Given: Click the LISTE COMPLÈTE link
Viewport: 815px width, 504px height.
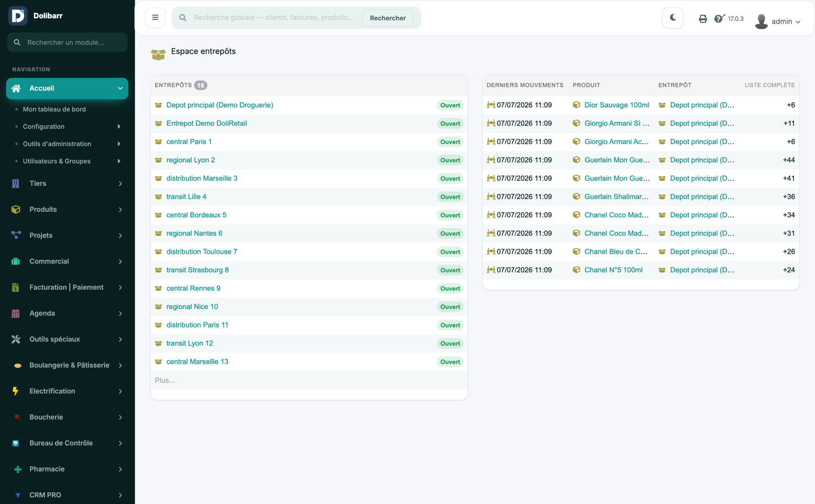Looking at the screenshot, I should (769, 85).
